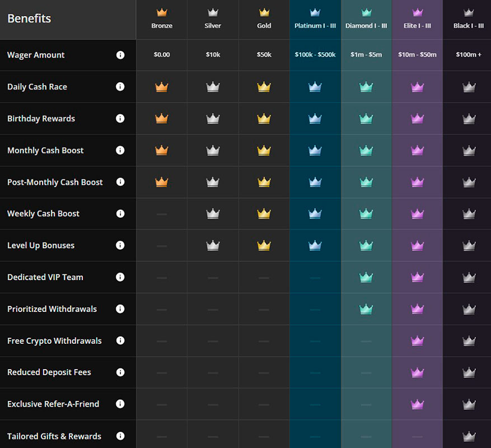Image resolution: width=491 pixels, height=448 pixels.
Task: Click the Free Crypto Withdrawals info icon
Action: pyautogui.click(x=120, y=340)
